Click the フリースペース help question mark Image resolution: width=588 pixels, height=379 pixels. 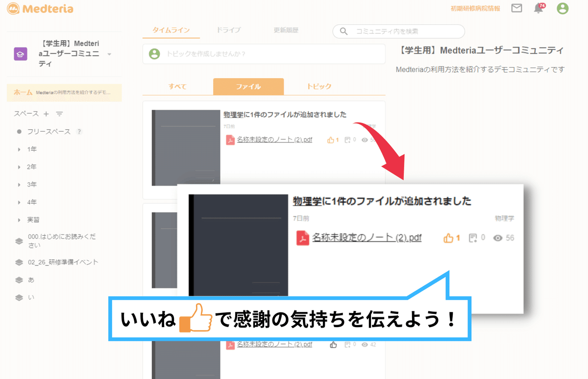pos(79,132)
